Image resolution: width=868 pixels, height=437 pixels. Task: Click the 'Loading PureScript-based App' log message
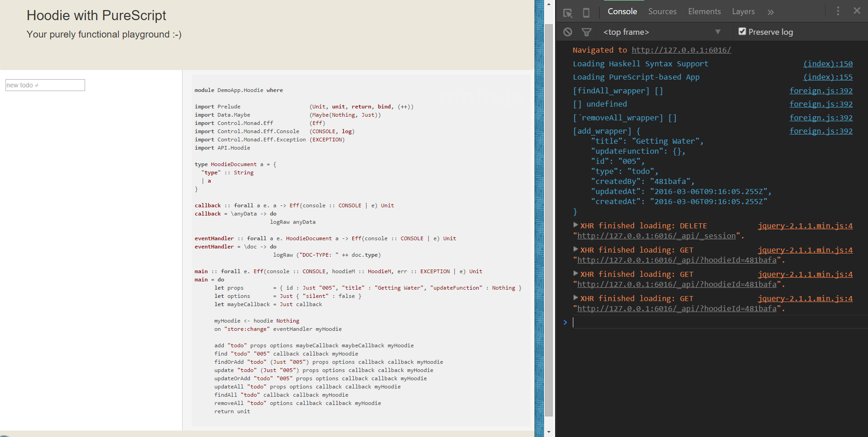pos(636,77)
